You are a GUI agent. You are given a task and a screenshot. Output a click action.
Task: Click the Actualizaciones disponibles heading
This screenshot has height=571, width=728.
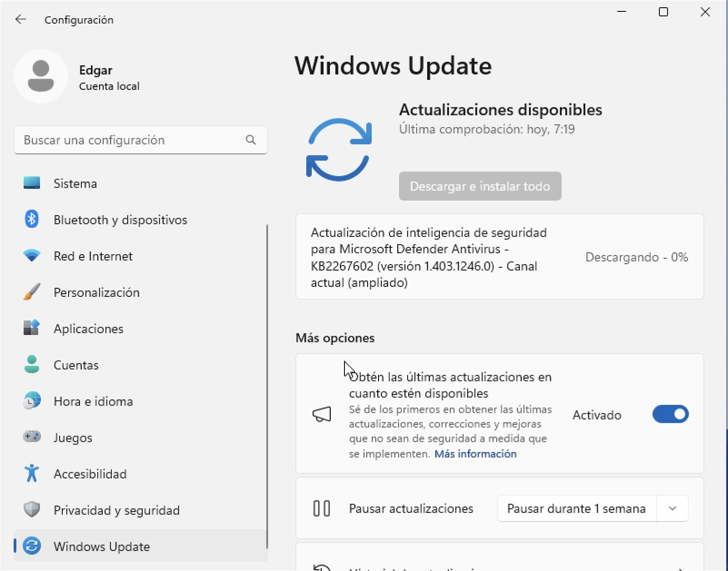[500, 110]
